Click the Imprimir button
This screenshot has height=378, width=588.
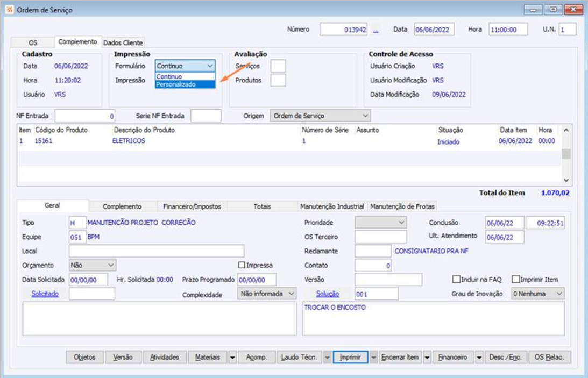[350, 358]
